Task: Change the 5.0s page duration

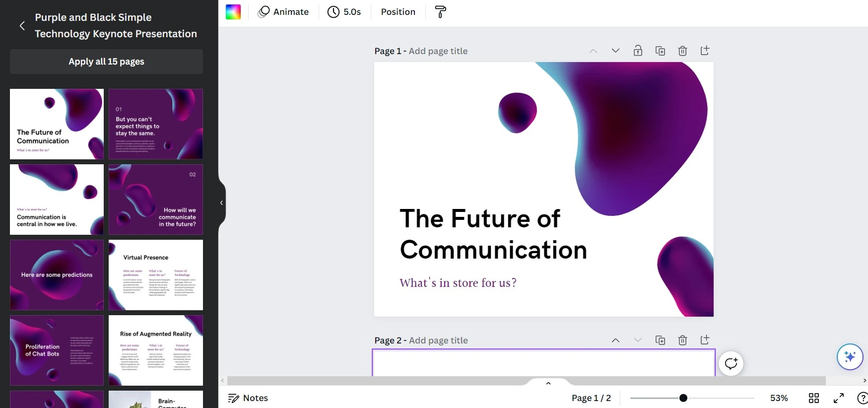Action: pos(344,12)
